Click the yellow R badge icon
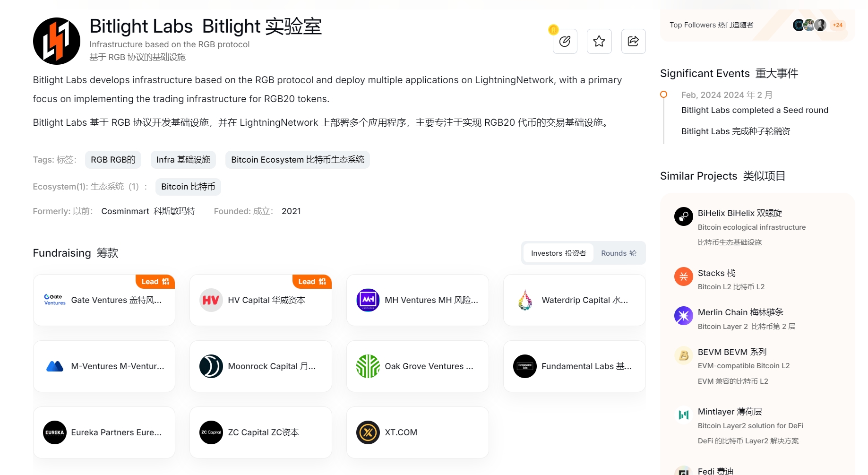Image resolution: width=868 pixels, height=475 pixels. click(x=553, y=30)
